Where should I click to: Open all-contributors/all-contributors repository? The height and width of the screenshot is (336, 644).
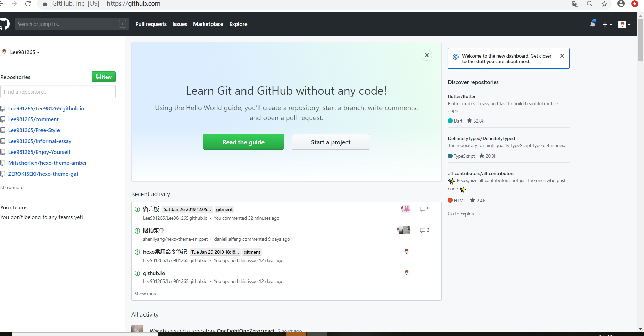pos(481,174)
